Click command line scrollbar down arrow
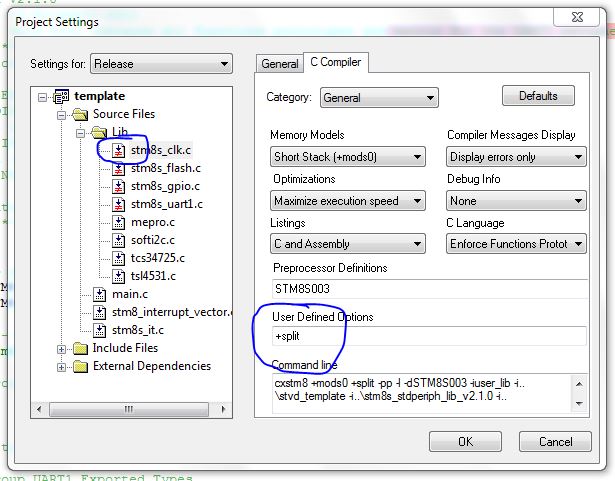Viewport: 615px width, 481px height. click(580, 403)
